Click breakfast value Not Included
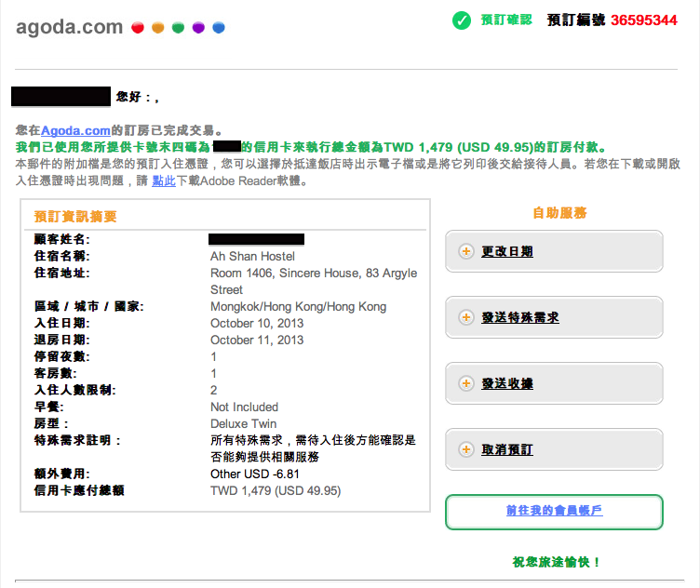 pos(244,407)
